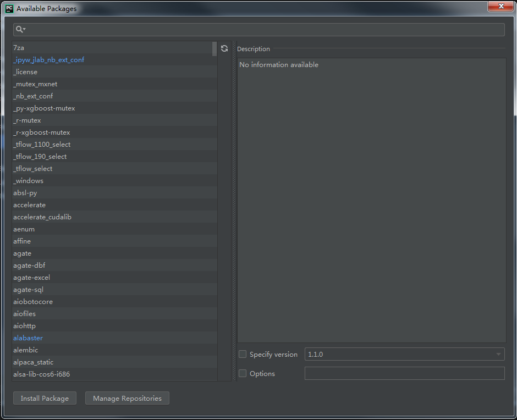The height and width of the screenshot is (420, 517).
Task: Click the PyCharm icon in title bar
Action: (9, 9)
